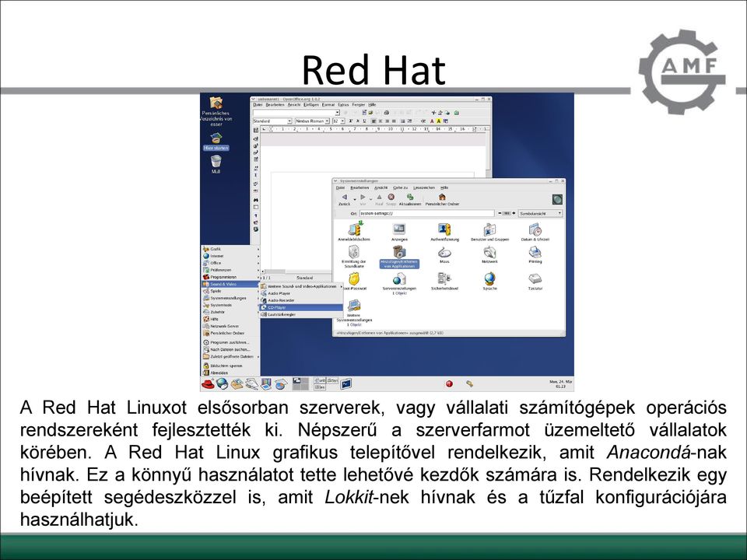Select Lautstärkeregler menu entry

click(x=301, y=315)
